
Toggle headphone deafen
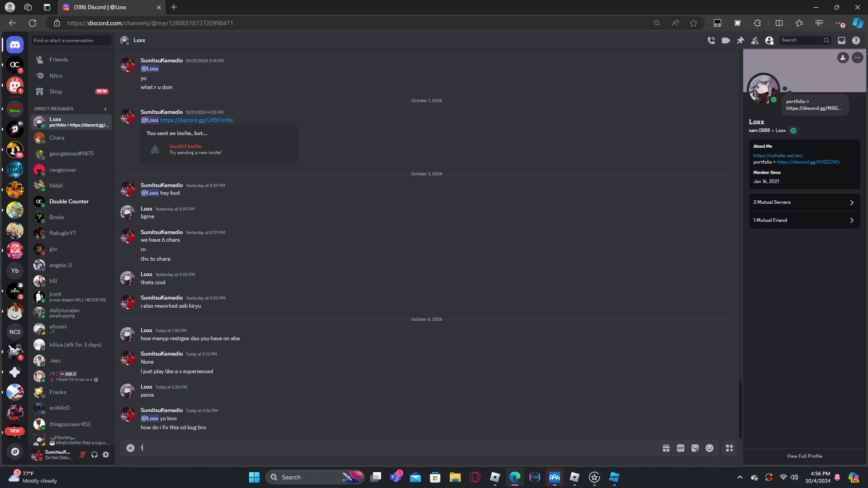94,455
